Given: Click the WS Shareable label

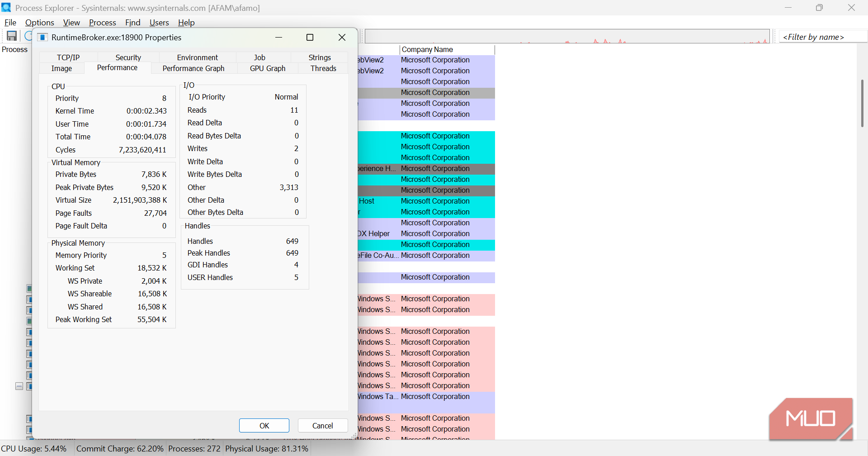Looking at the screenshot, I should (x=90, y=294).
